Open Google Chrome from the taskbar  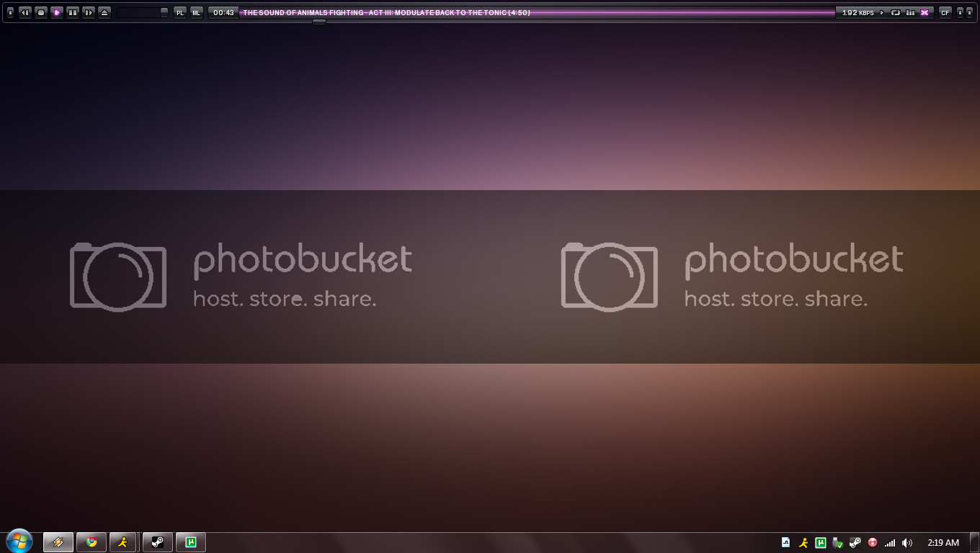[92, 542]
